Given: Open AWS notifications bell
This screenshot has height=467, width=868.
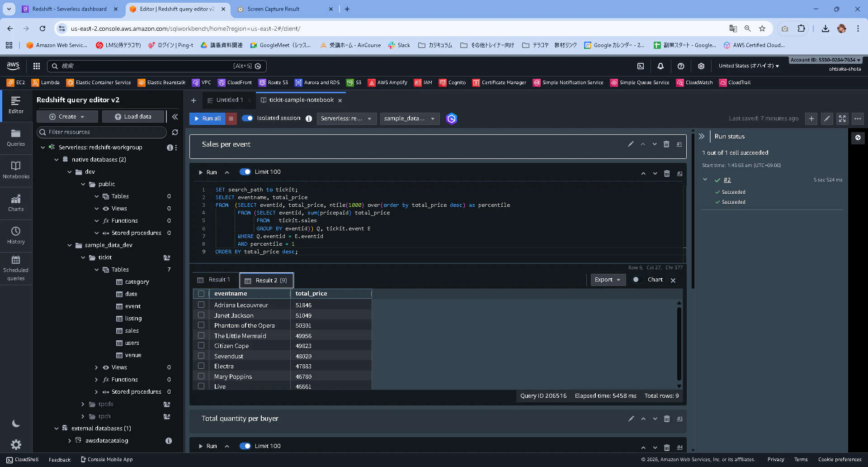Looking at the screenshot, I should 660,66.
